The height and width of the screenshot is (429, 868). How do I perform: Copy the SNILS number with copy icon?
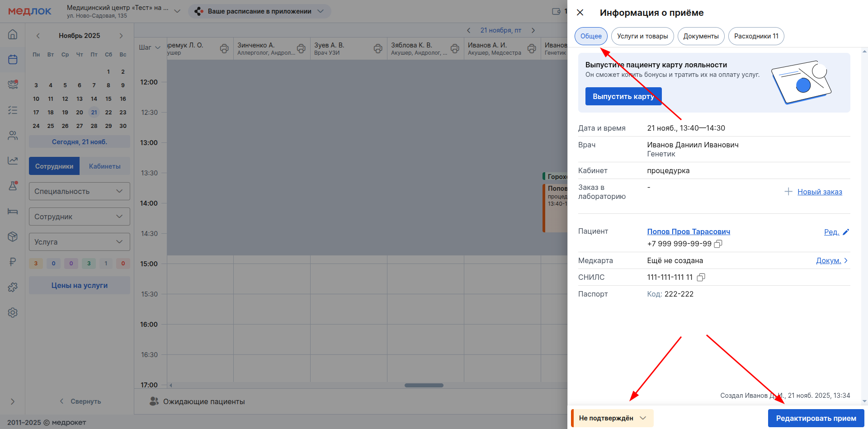(701, 277)
